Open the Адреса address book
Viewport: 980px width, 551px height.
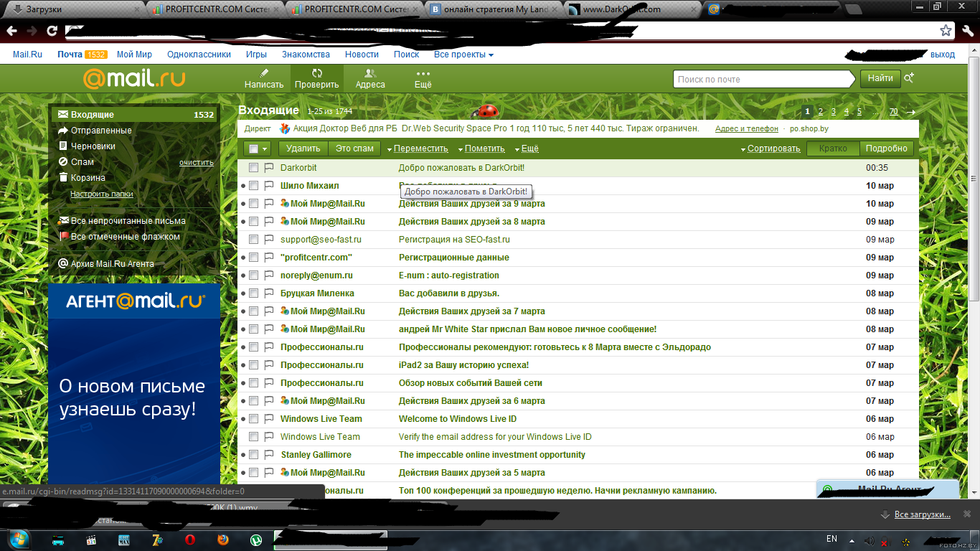[x=370, y=79]
